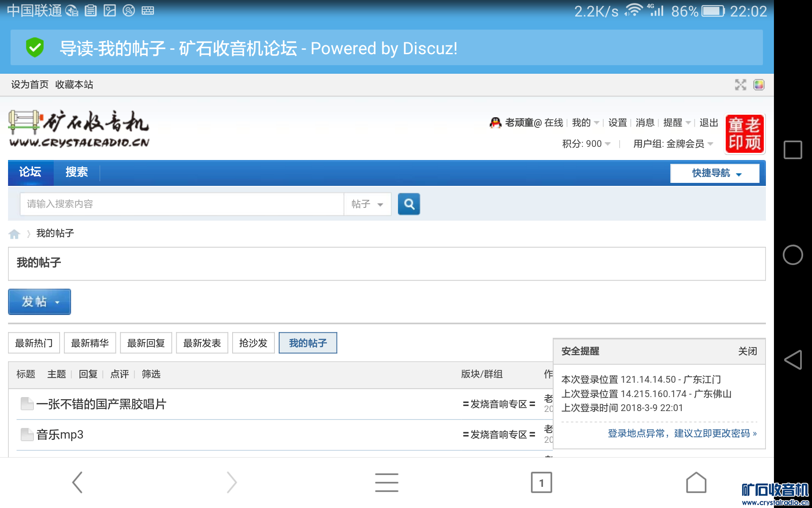
Task: Tap the browser back arrow
Action: 77,482
